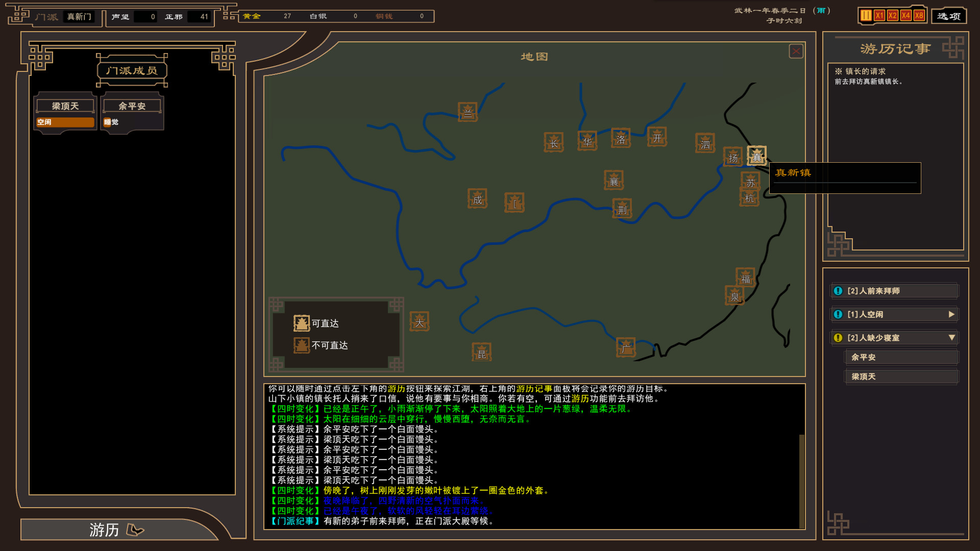Collapse the [2]人缺少寝室 list arrow
980x551 pixels.
click(x=951, y=338)
